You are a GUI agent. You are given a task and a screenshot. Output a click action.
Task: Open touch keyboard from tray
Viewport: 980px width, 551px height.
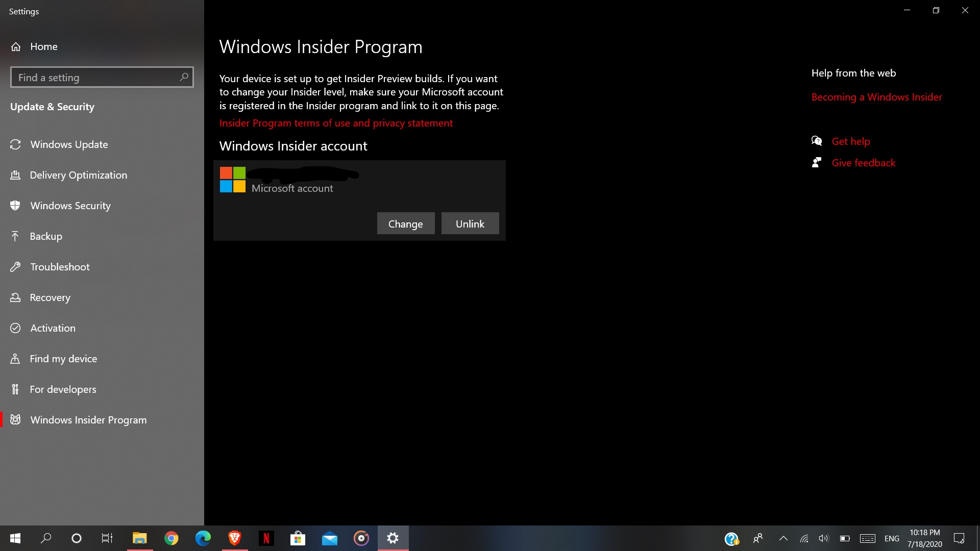[x=868, y=538]
